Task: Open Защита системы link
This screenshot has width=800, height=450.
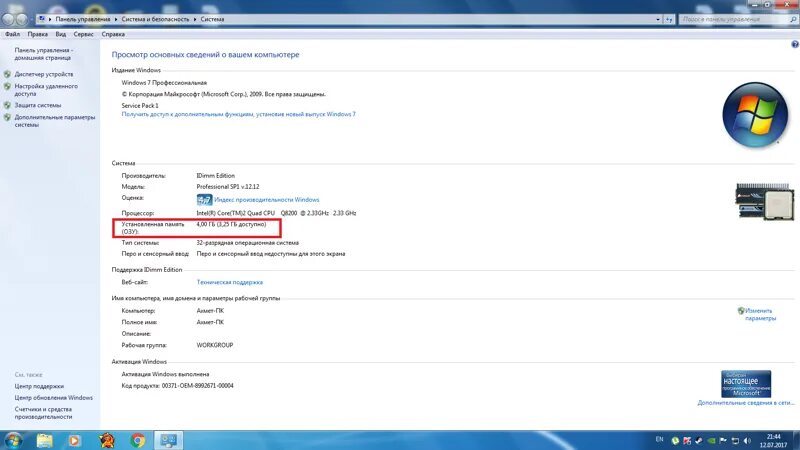Action: click(x=38, y=105)
